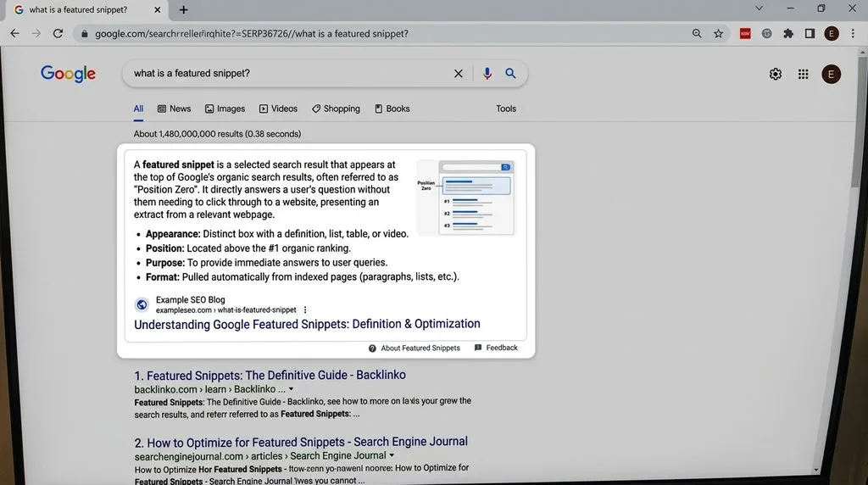Screen dimensions: 868x485
Task: Open the Chrome profile avatar E
Action: [831, 34]
